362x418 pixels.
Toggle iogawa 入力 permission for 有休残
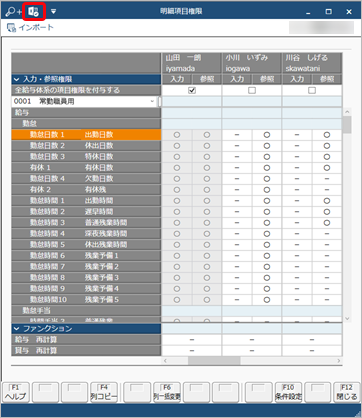click(x=237, y=190)
